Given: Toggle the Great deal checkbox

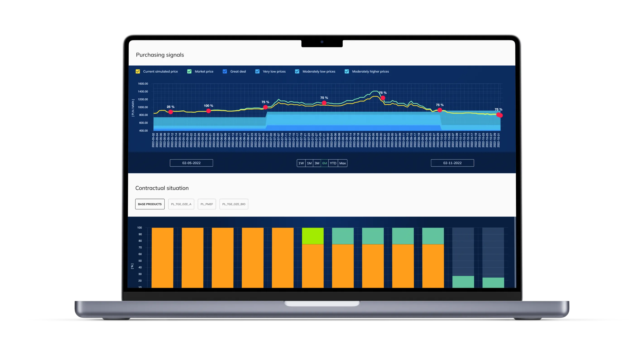Looking at the screenshot, I should (x=225, y=71).
